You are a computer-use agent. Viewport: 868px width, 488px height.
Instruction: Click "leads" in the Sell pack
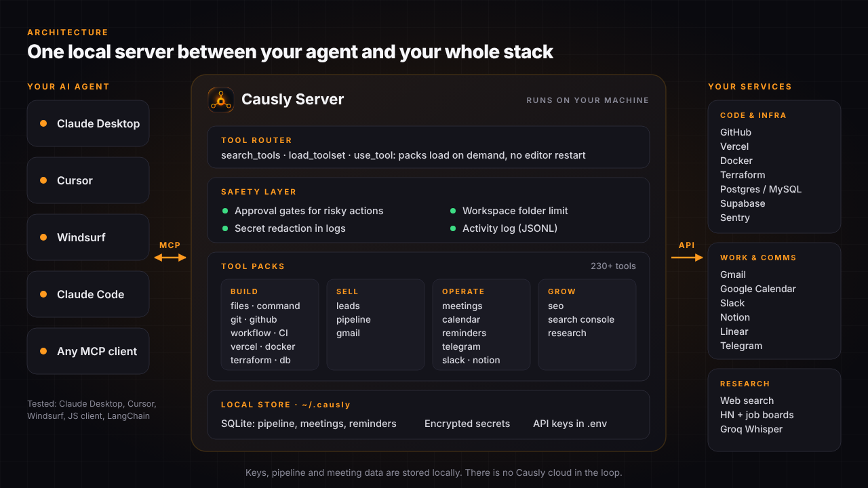click(x=348, y=306)
